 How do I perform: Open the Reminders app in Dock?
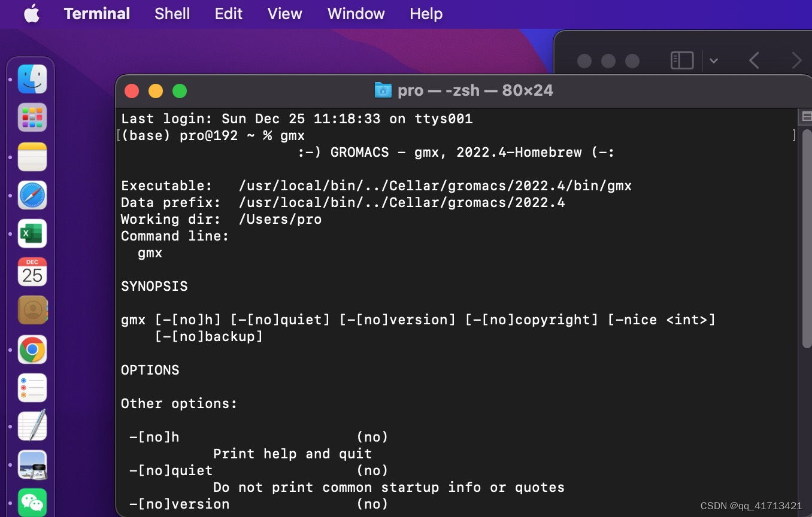click(32, 388)
